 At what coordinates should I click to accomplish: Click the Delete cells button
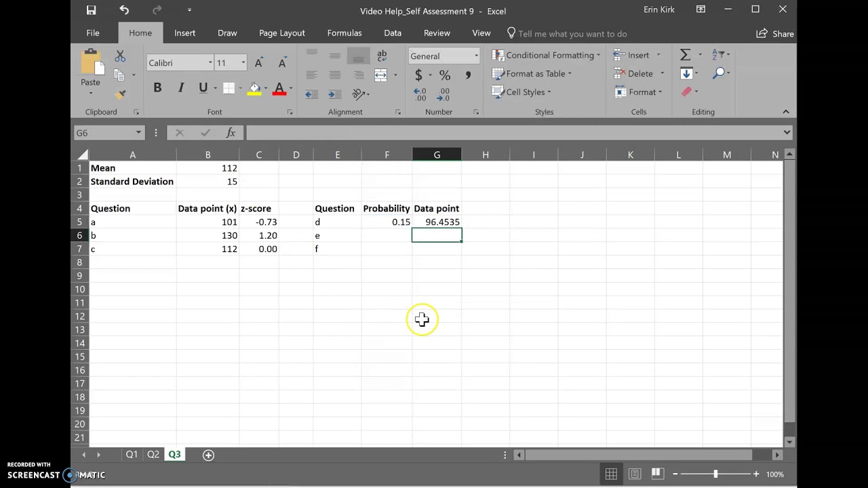pyautogui.click(x=633, y=73)
